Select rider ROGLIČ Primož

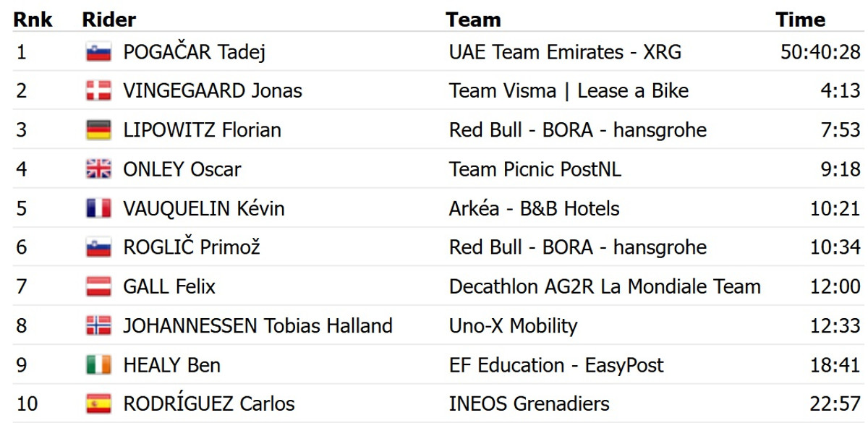click(192, 247)
